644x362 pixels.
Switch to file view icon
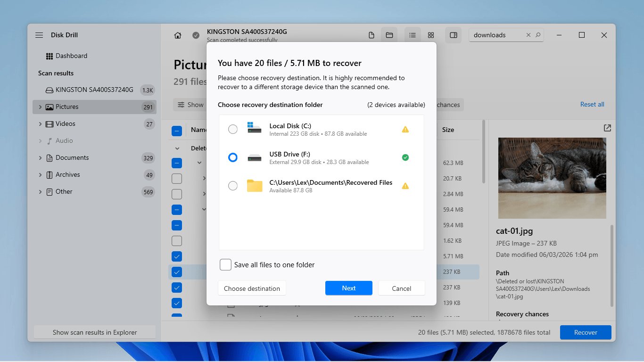(x=372, y=35)
